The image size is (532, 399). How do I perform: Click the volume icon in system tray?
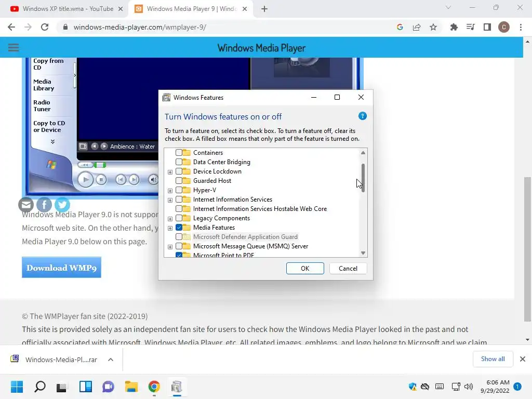click(469, 387)
